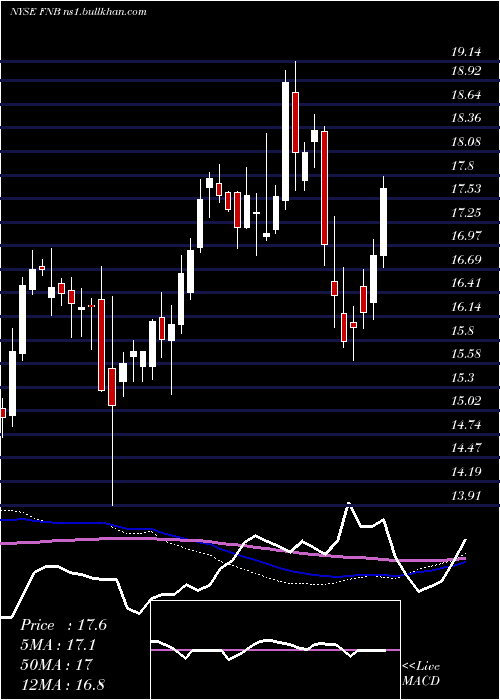
Task: Click the 14.74 price axis label
Action: pos(466,425)
